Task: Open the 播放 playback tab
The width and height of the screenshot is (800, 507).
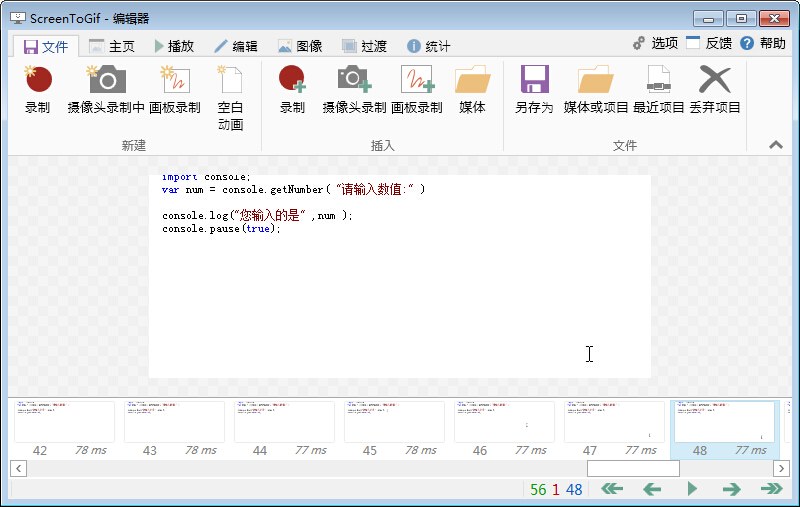Action: (174, 46)
